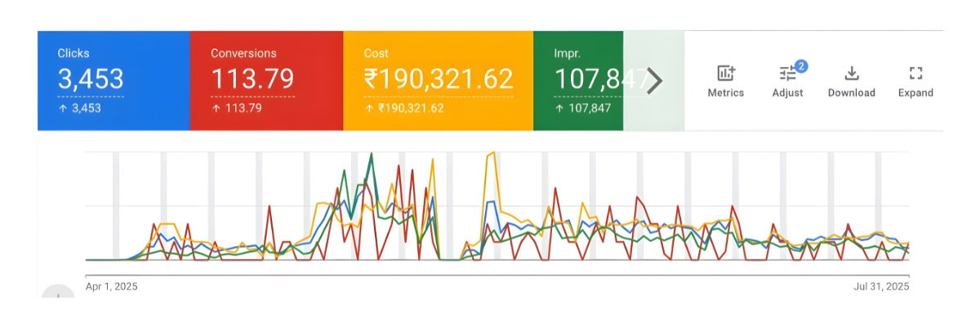The height and width of the screenshot is (327, 980).
Task: Open the Conversions metric label dropdown
Action: [x=243, y=53]
